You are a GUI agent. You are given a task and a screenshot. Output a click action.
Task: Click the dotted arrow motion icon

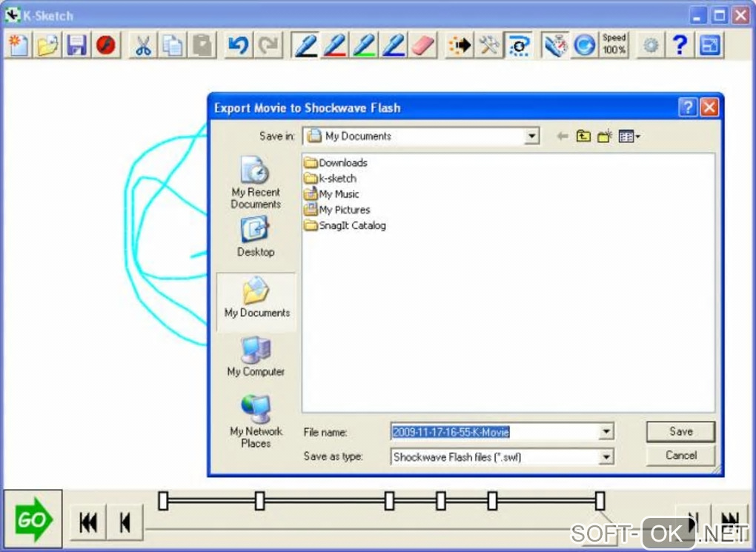(x=460, y=46)
